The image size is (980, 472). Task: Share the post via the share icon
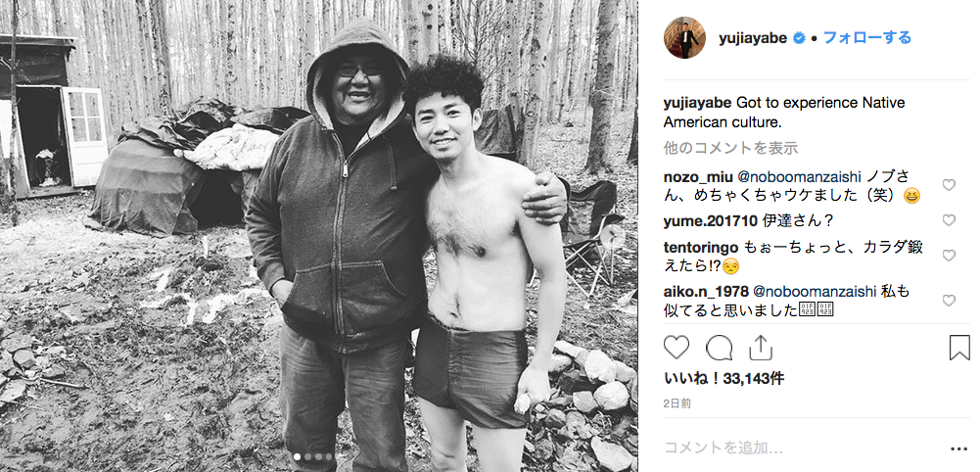coord(761,348)
